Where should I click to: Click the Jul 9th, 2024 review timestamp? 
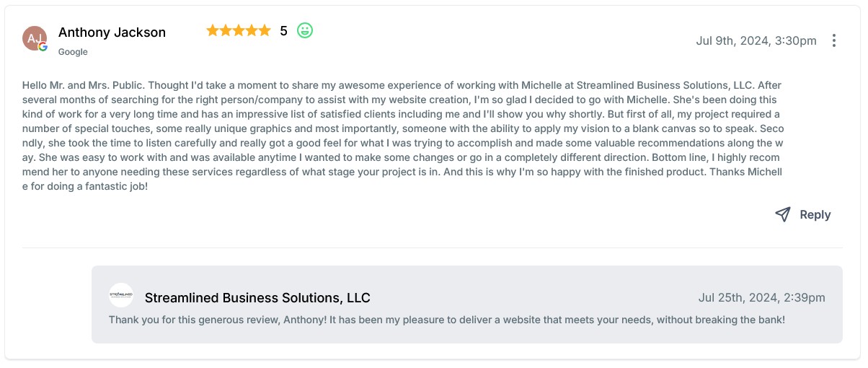(756, 40)
